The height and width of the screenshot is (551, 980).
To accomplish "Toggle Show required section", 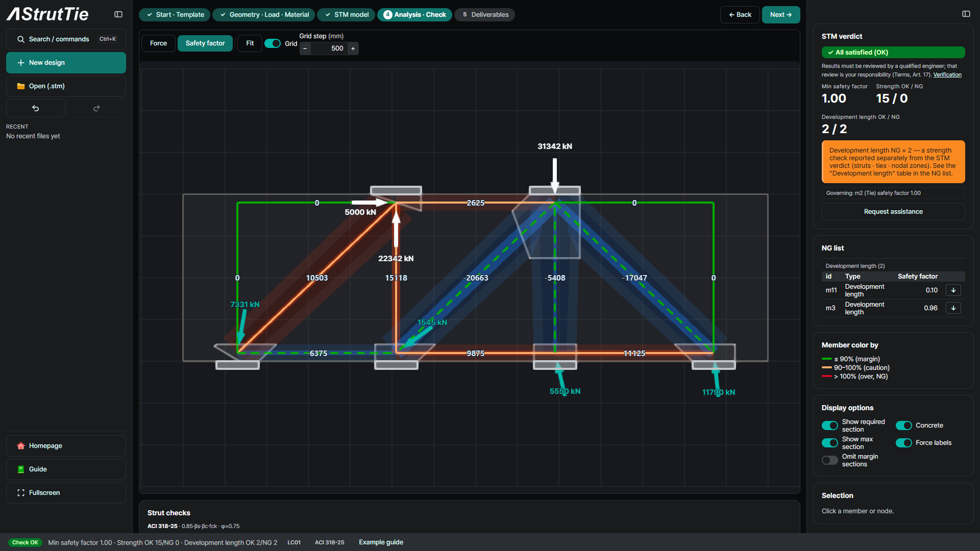I will pos(830,425).
